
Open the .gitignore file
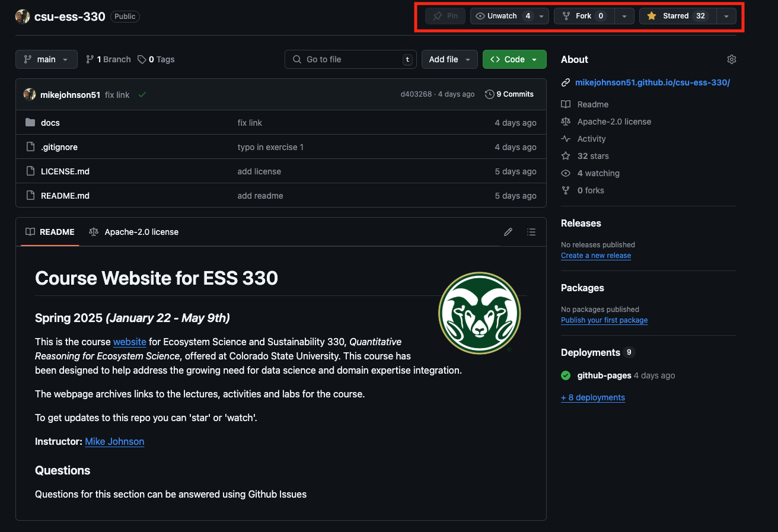59,147
